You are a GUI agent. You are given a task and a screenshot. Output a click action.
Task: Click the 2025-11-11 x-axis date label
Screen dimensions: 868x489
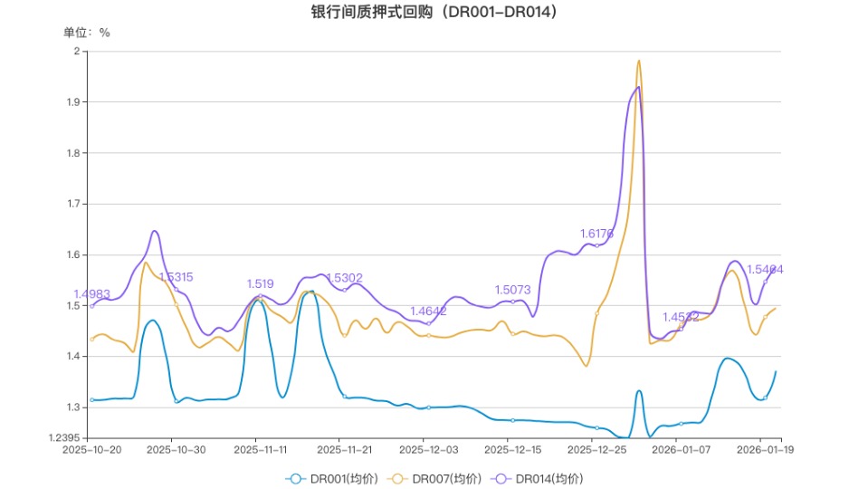point(260,449)
